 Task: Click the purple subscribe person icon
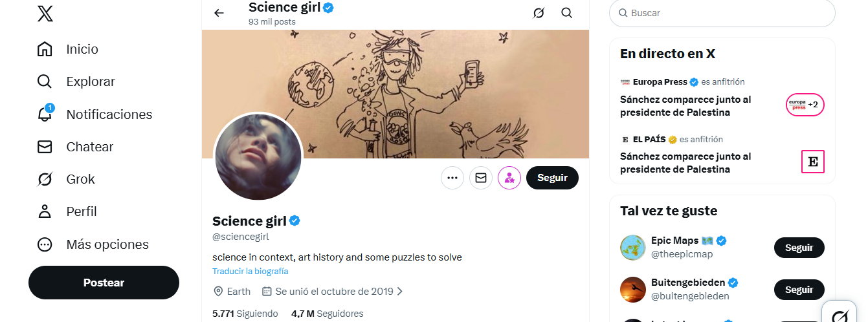(509, 178)
